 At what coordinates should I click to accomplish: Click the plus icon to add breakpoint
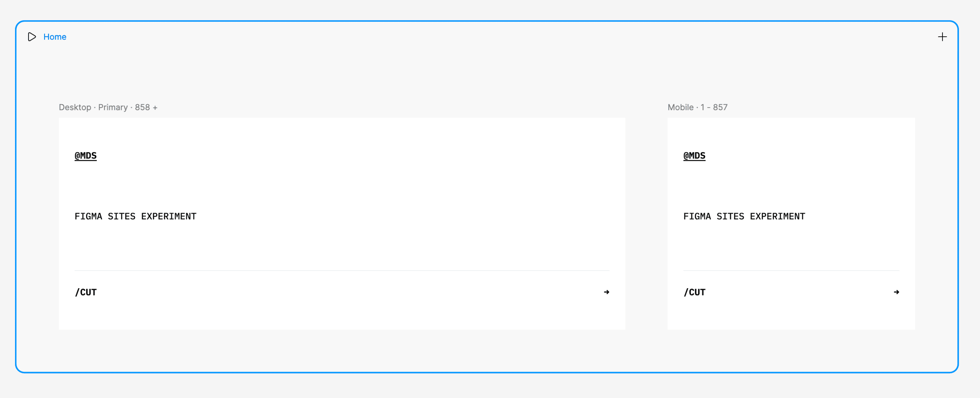[942, 37]
